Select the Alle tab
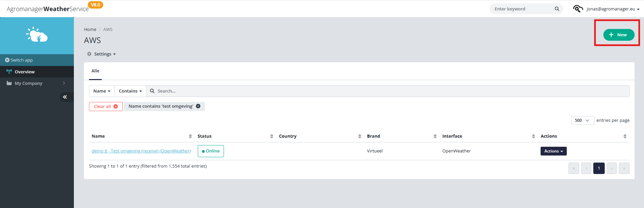 pos(95,71)
